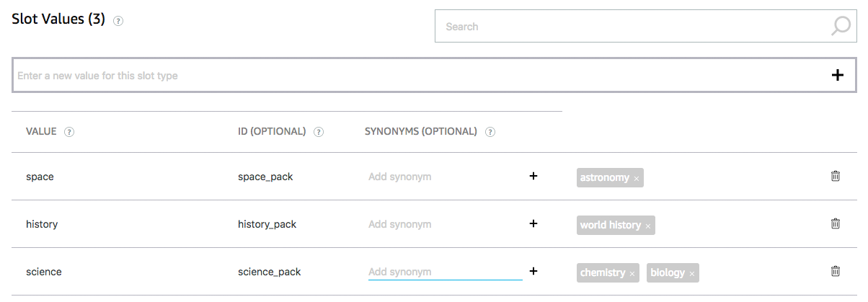Add synonym plus for space row

coord(533,176)
